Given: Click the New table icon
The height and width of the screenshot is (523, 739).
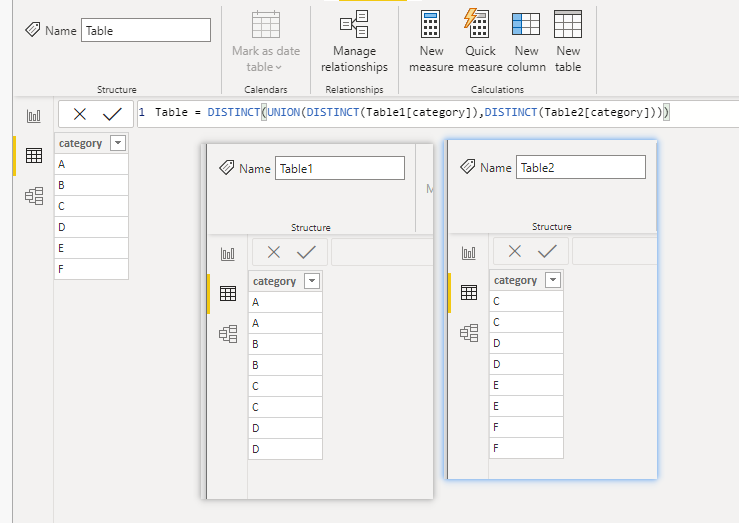Looking at the screenshot, I should pyautogui.click(x=568, y=24).
